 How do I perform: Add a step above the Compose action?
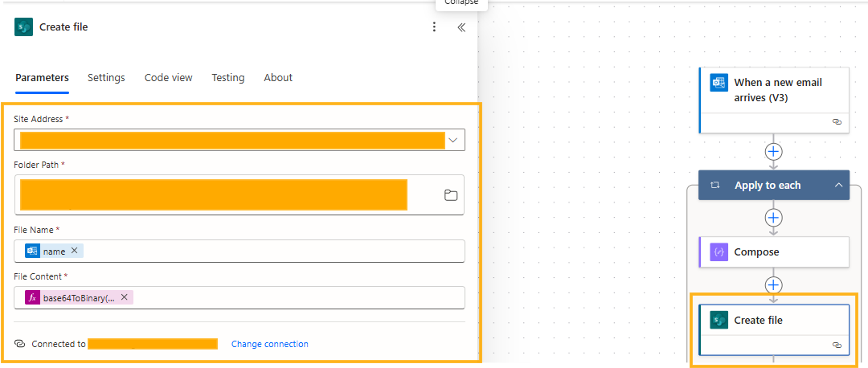773,218
